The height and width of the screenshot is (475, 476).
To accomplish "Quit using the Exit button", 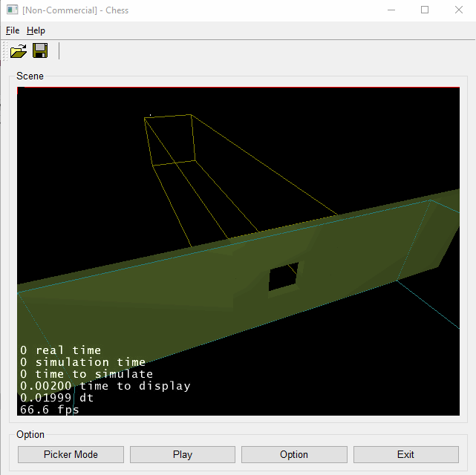I will [x=405, y=454].
